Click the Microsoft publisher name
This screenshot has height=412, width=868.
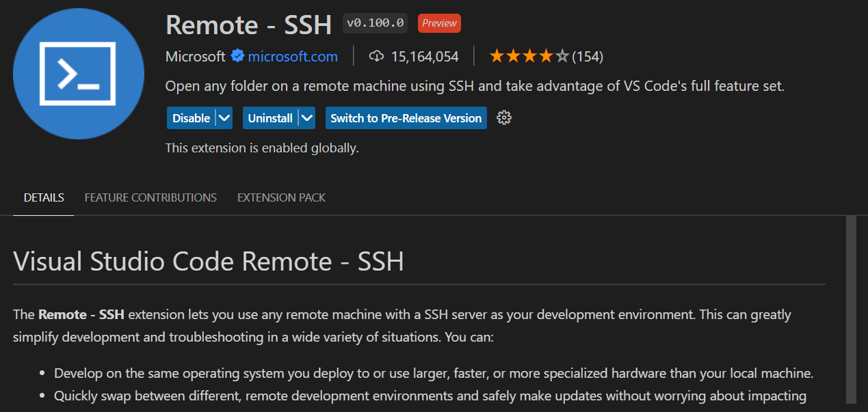pyautogui.click(x=195, y=56)
